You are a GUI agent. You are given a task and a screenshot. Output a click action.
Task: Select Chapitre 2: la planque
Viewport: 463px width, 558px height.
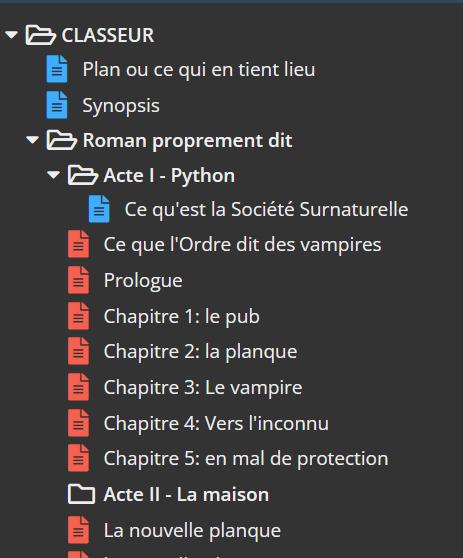coord(200,352)
